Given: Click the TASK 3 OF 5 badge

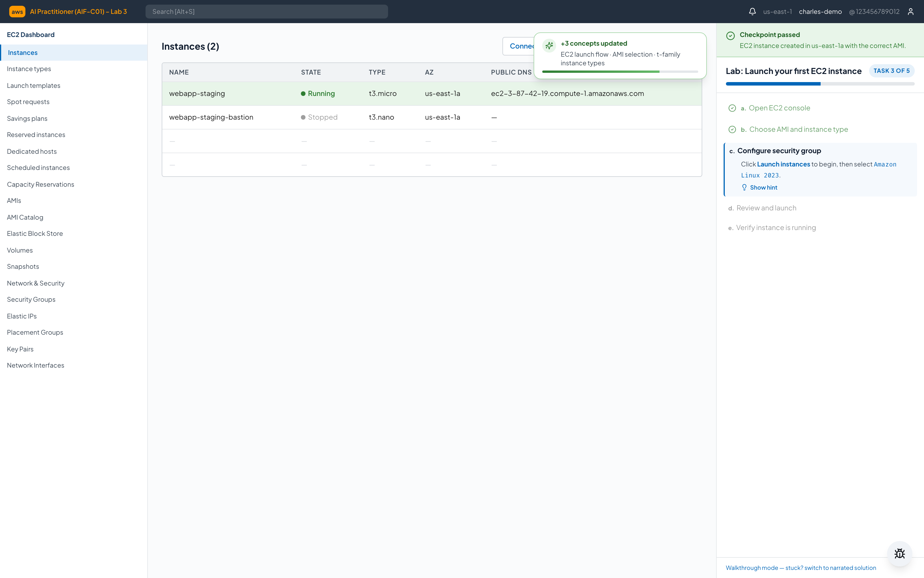Looking at the screenshot, I should click(892, 71).
